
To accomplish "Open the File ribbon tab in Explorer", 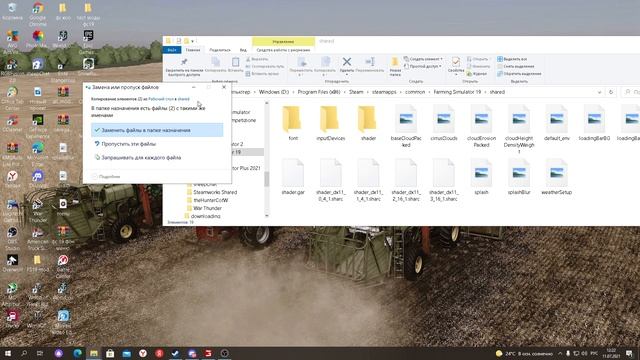I will [171, 50].
